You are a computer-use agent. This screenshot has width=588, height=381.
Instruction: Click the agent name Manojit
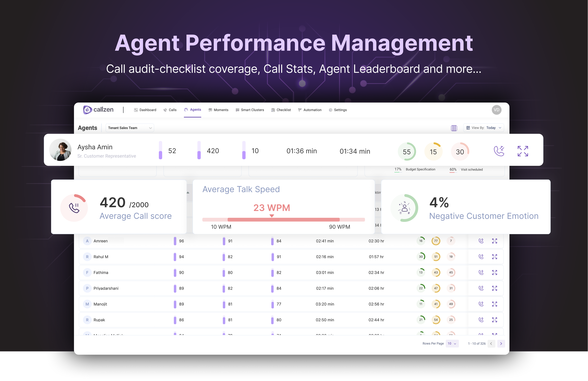[x=100, y=304]
